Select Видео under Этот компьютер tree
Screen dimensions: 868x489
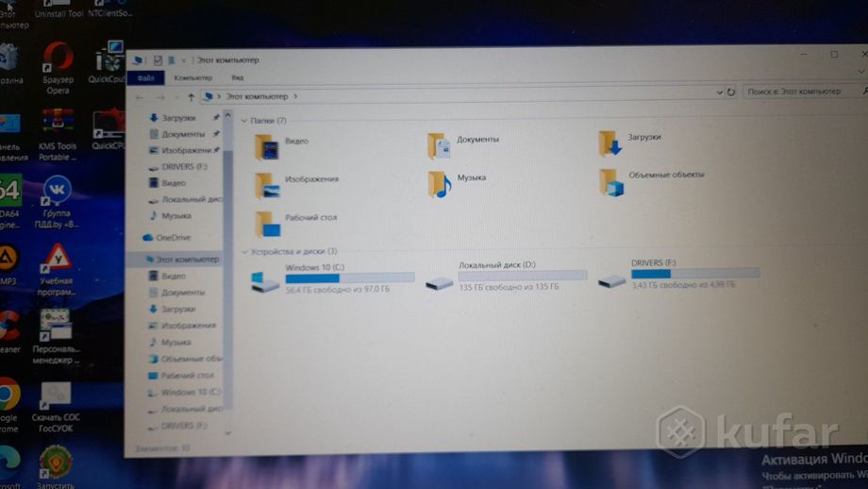(168, 276)
